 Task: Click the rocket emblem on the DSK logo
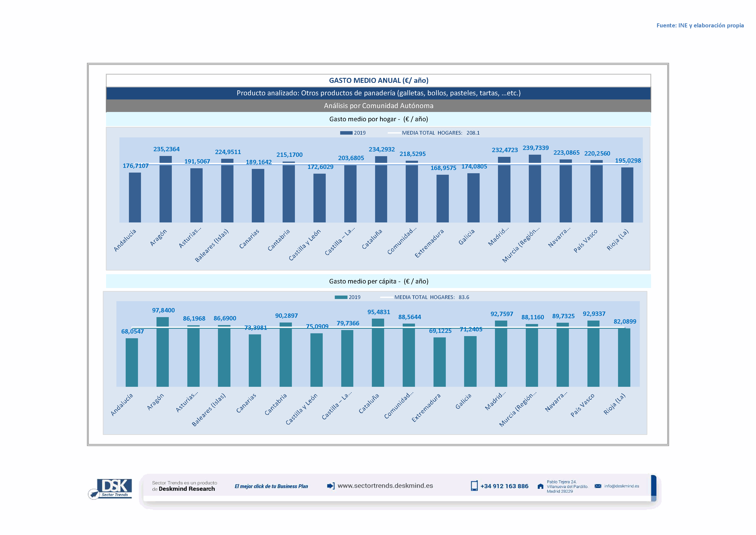coord(94,494)
